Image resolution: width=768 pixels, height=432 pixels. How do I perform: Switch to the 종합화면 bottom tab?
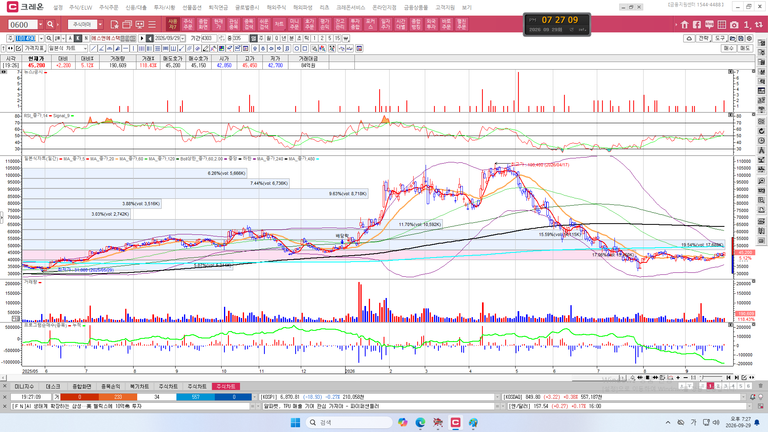[82, 386]
